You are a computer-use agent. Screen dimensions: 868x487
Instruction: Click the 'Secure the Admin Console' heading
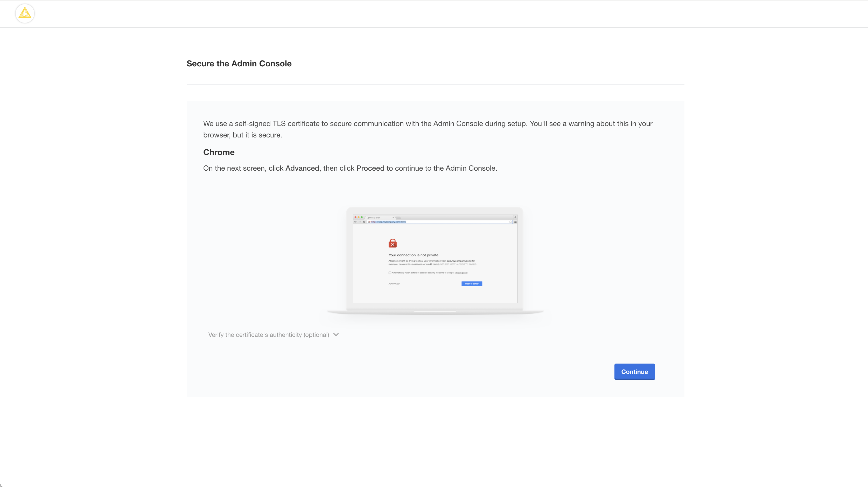[x=239, y=64]
